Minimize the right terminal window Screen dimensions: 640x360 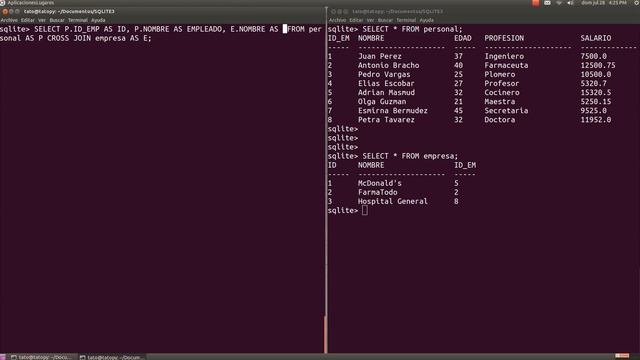(x=340, y=11)
